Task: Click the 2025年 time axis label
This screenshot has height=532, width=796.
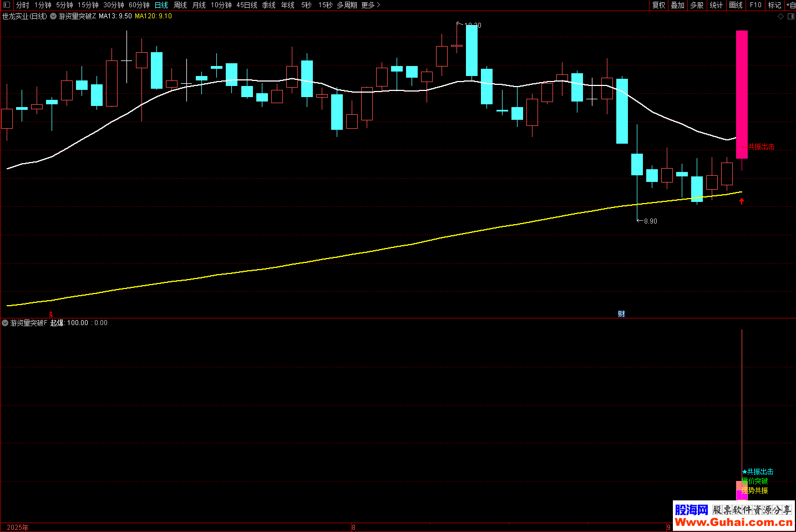Action: [x=18, y=527]
